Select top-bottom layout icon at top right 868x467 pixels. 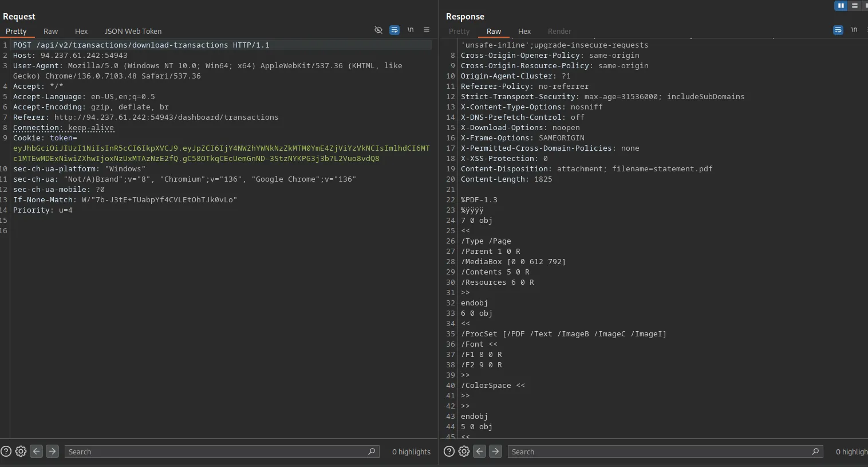(x=854, y=6)
